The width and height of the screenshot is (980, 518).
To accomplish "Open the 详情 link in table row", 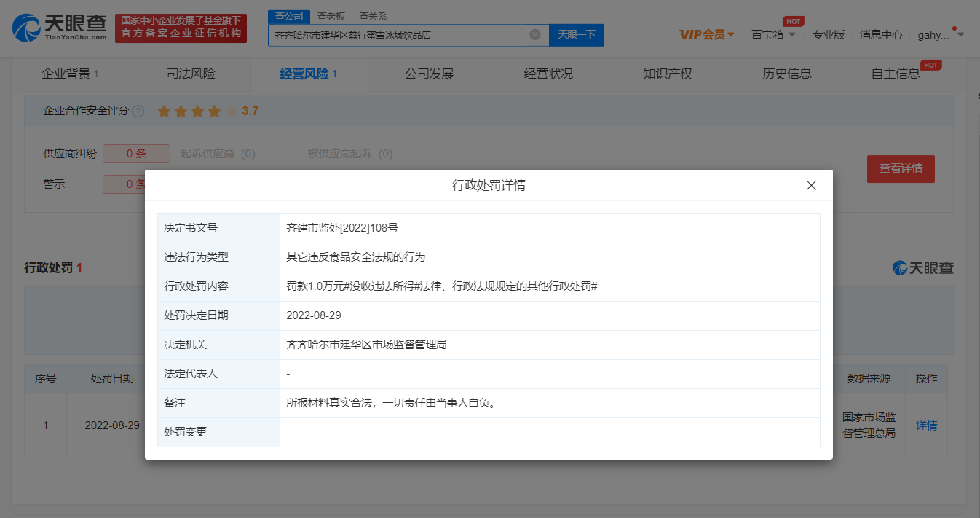I will 926,425.
